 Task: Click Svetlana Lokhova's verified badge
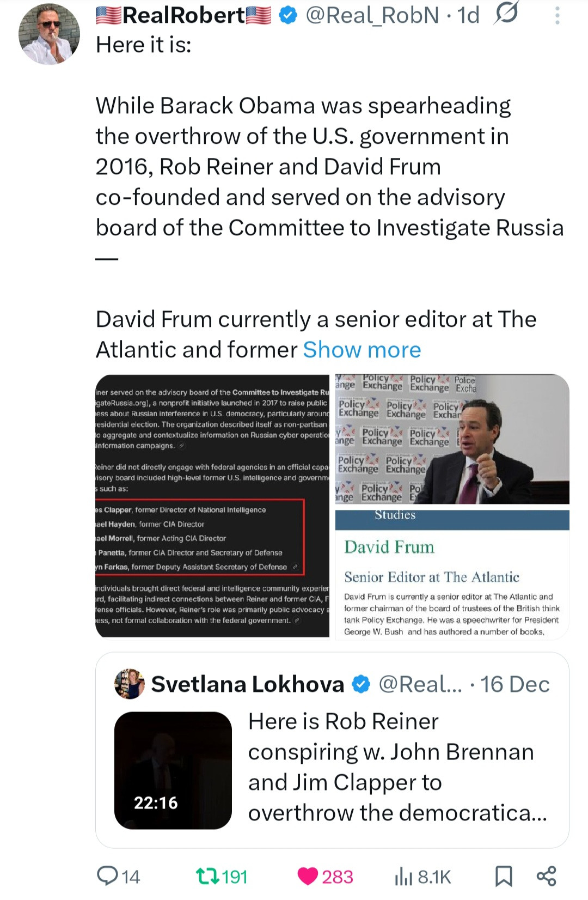361,684
